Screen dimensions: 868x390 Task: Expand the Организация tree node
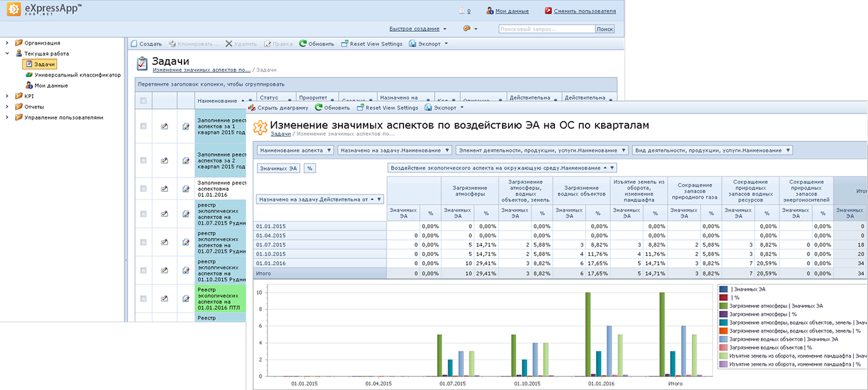[7, 43]
